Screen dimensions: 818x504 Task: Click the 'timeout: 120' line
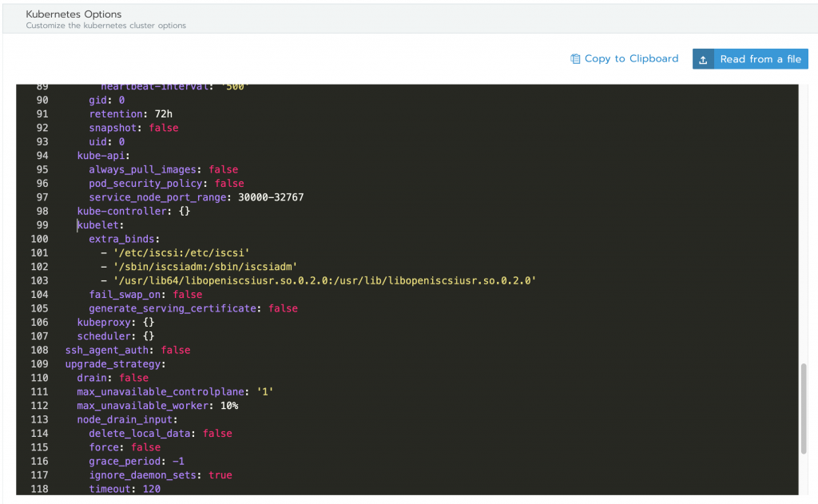[x=125, y=489]
